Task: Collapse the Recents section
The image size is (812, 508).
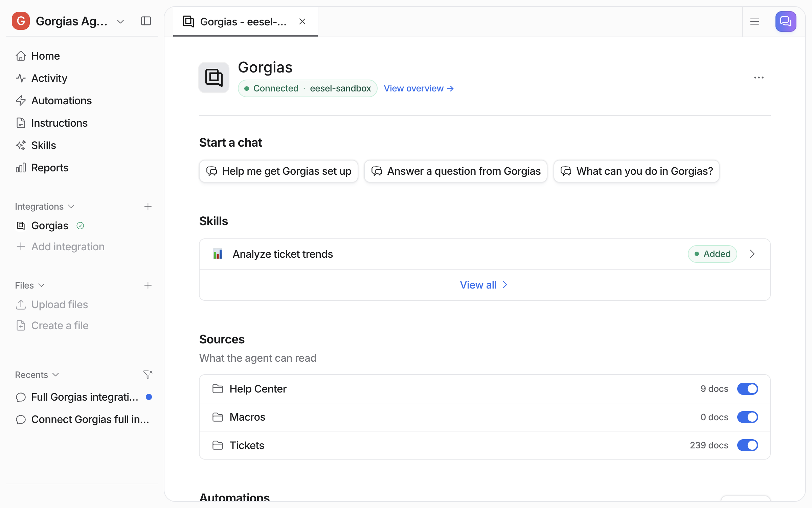Action: (x=37, y=375)
